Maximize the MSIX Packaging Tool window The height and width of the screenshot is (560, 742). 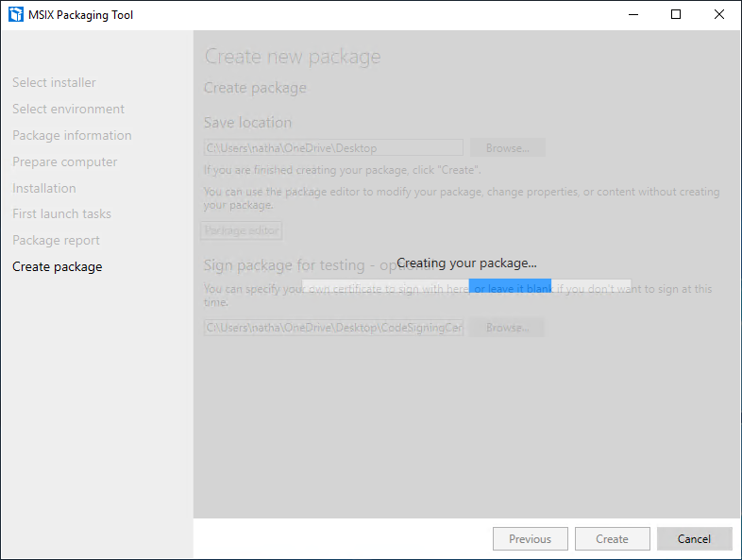pyautogui.click(x=676, y=15)
